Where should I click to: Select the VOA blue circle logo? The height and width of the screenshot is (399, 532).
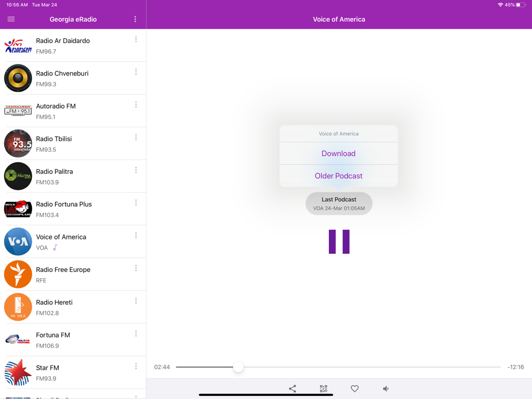(x=18, y=242)
